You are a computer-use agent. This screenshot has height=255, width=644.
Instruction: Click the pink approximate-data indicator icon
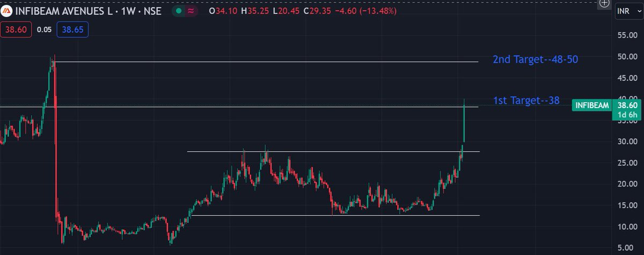click(190, 12)
